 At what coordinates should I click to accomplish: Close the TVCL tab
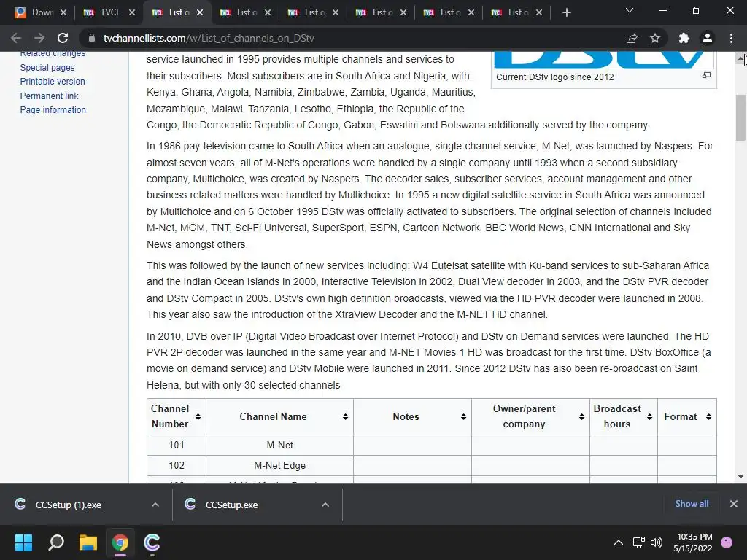click(132, 12)
